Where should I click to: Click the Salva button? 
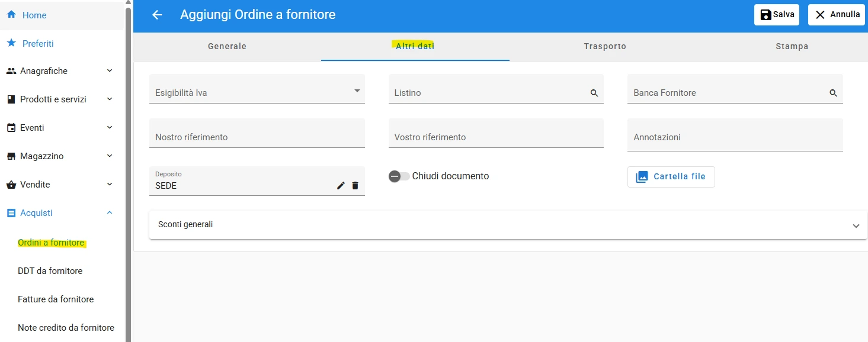point(777,15)
